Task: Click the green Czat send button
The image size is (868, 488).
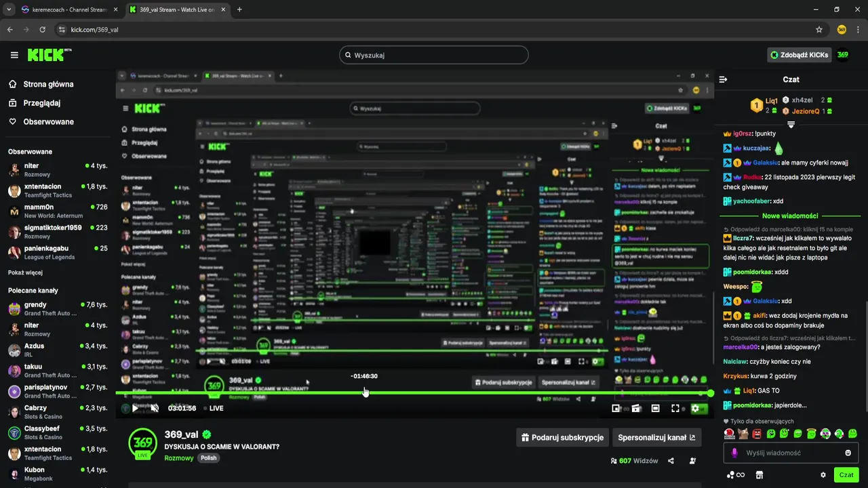Action: pyautogui.click(x=846, y=475)
